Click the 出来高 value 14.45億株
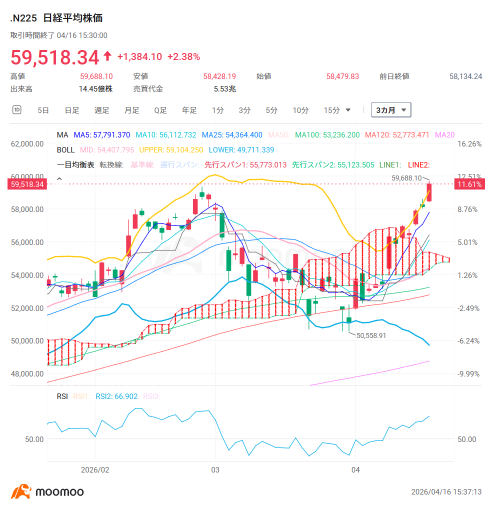 click(x=96, y=89)
